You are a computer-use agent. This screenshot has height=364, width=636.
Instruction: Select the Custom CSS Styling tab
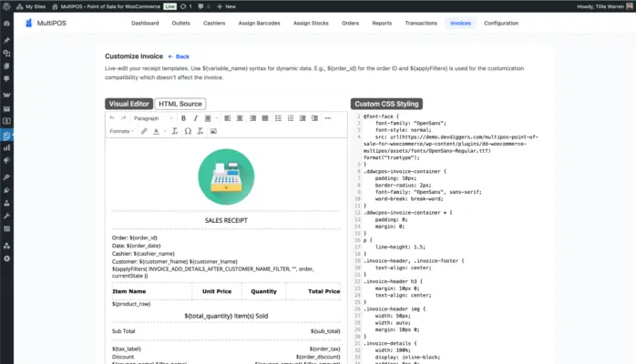tap(386, 104)
